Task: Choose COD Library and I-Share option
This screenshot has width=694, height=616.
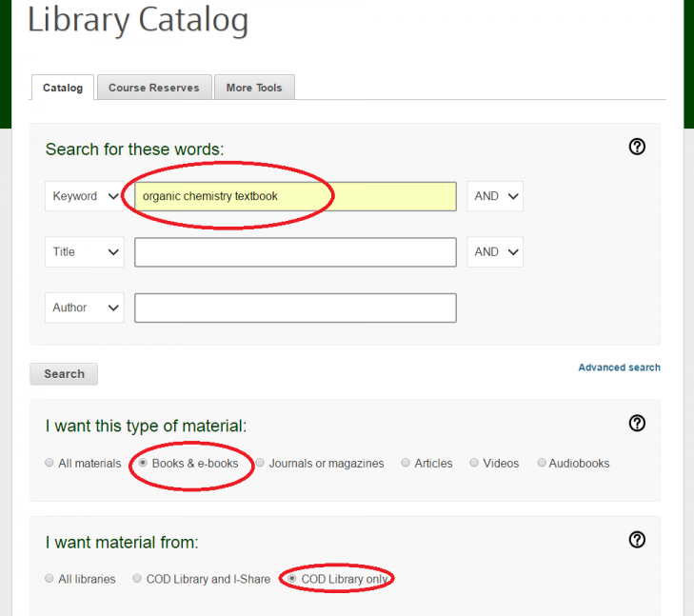Action: 138,579
